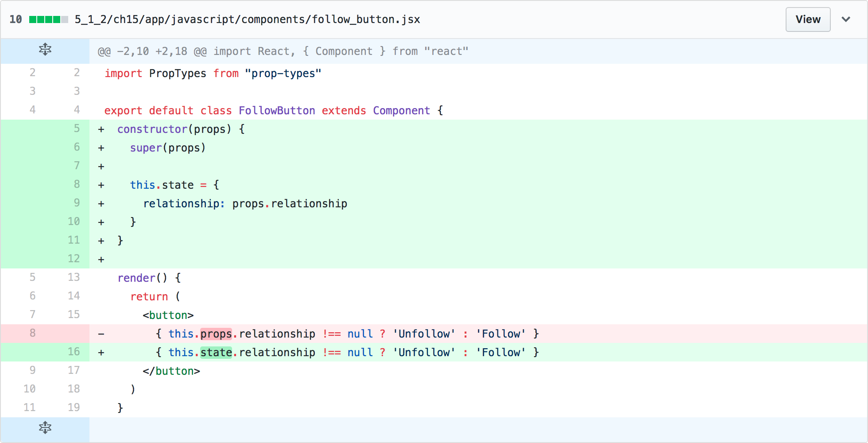The image size is (868, 443).
Task: Select new line number 5 of constructor
Action: click(x=77, y=128)
